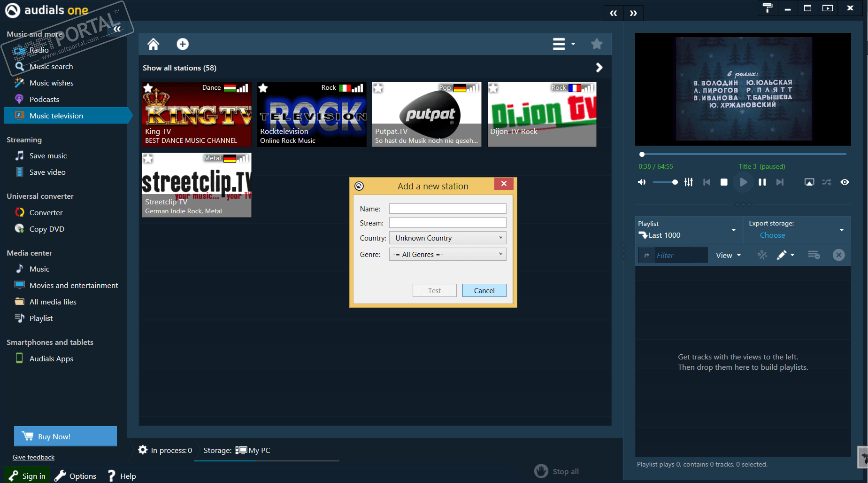Click the Converter icon
This screenshot has width=868, height=483.
(x=19, y=212)
